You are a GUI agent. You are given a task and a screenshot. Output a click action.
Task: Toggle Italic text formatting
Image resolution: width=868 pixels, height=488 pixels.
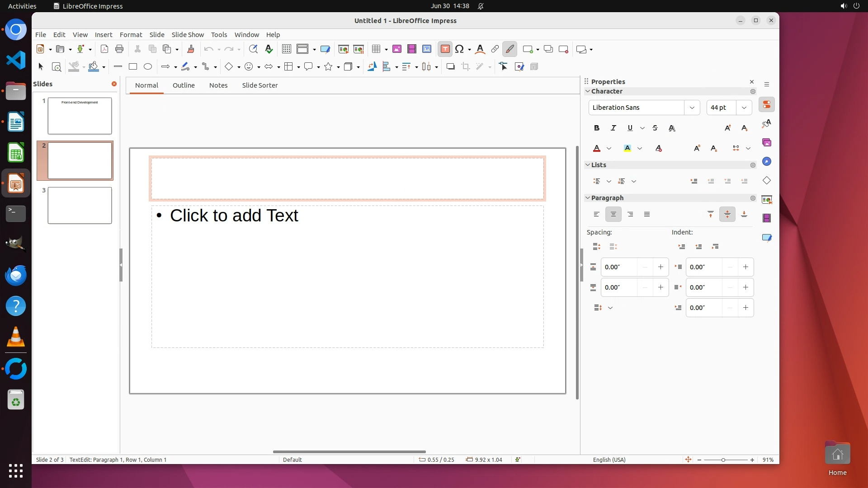pyautogui.click(x=613, y=128)
